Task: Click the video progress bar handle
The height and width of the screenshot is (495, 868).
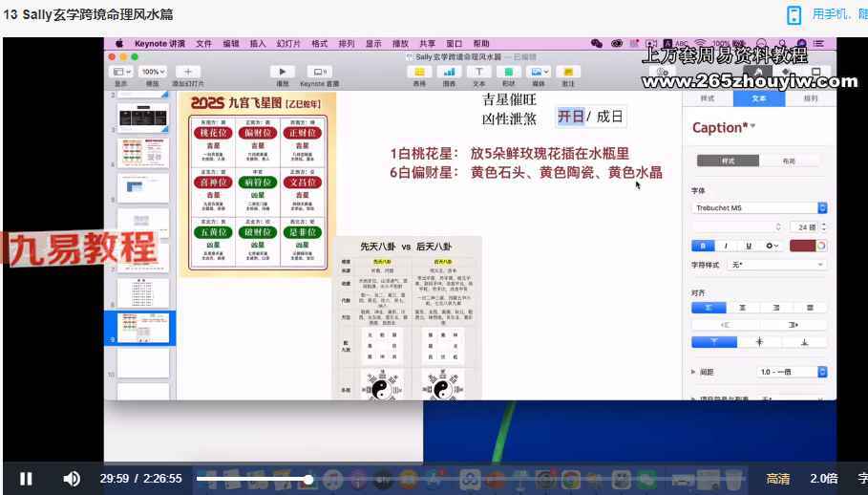Action: coord(308,479)
